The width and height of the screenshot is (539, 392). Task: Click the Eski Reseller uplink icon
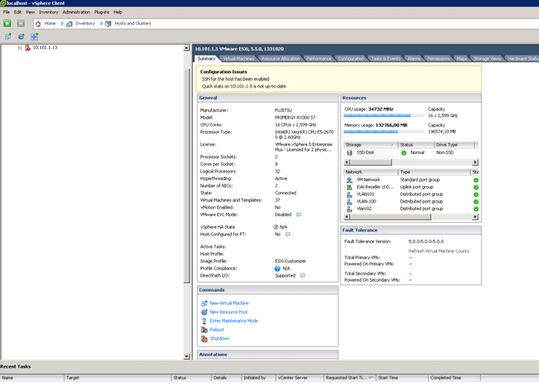tap(350, 187)
